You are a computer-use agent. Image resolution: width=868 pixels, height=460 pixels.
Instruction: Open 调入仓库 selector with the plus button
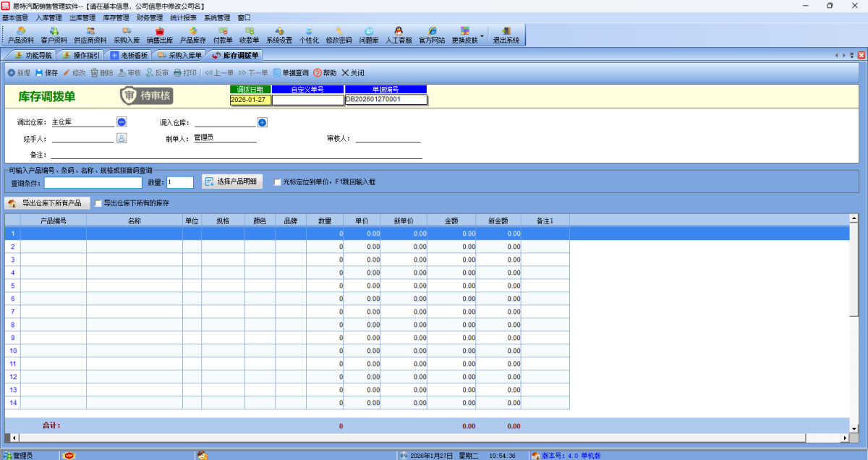click(262, 122)
